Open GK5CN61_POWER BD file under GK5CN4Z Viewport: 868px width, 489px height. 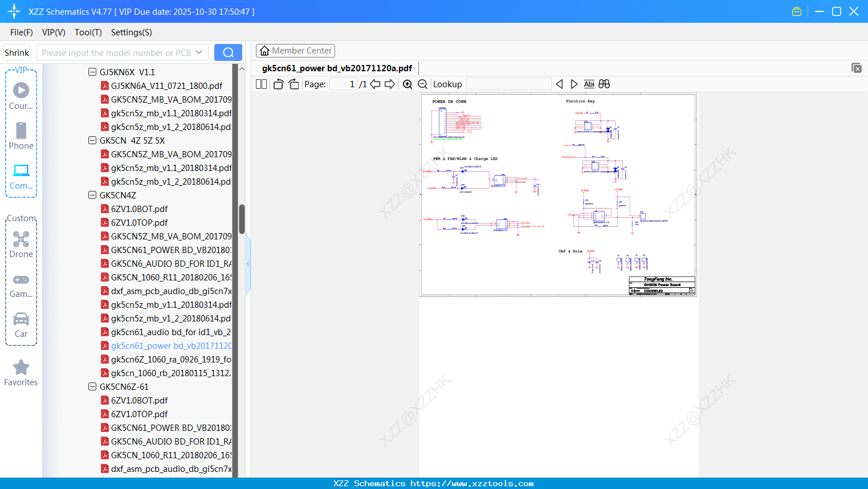click(x=171, y=250)
